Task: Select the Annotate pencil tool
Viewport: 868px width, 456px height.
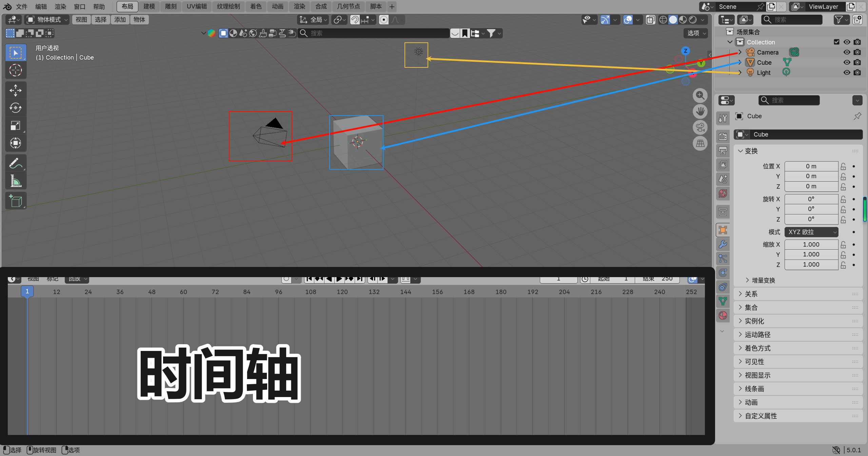Action: [15, 164]
